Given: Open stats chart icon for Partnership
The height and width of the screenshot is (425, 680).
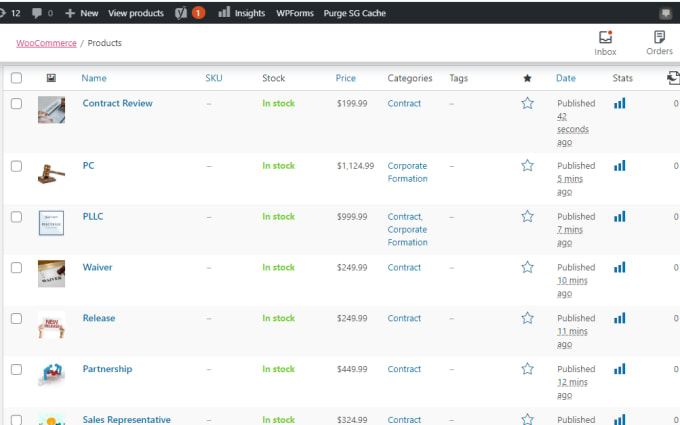Looking at the screenshot, I should (620, 369).
